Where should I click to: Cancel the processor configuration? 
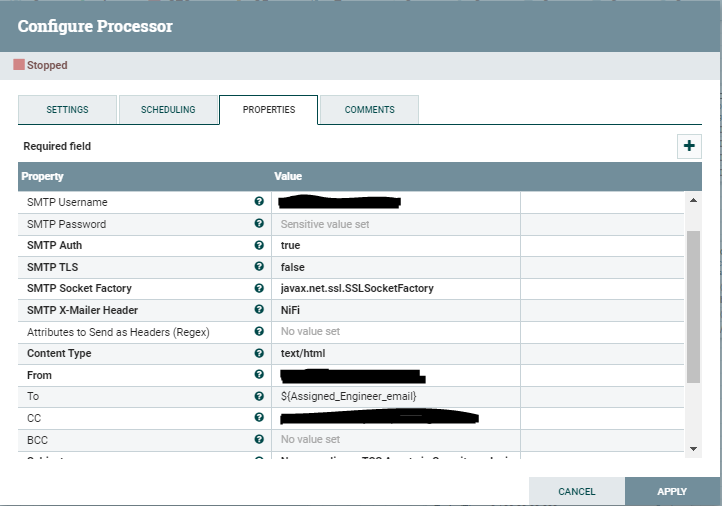[576, 491]
